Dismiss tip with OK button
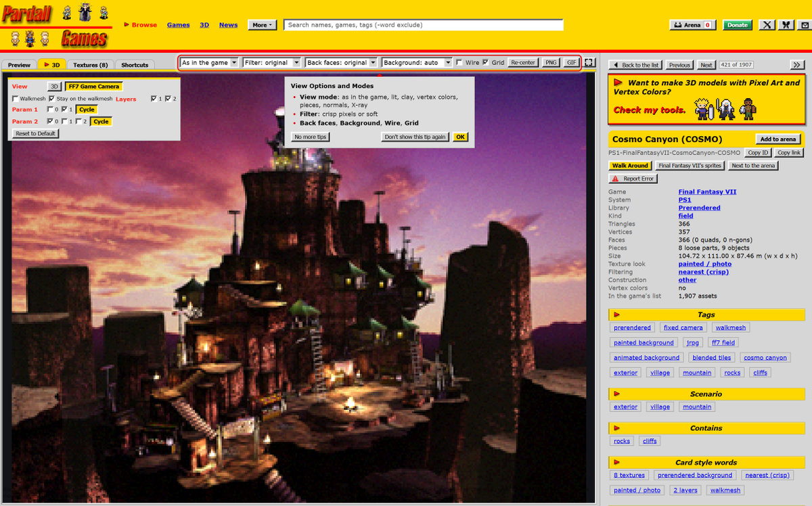This screenshot has height=506, width=812. point(460,137)
